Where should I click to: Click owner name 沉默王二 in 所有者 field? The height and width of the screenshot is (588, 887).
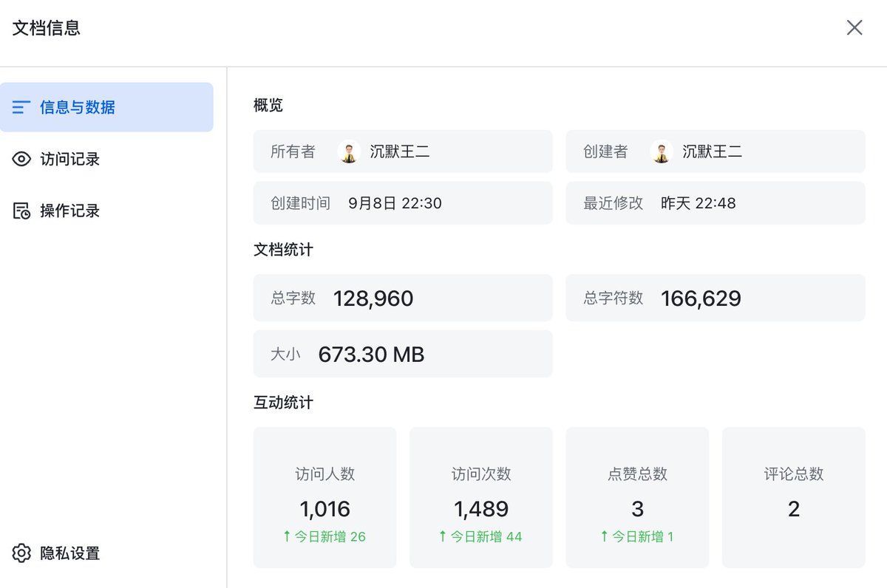[400, 151]
